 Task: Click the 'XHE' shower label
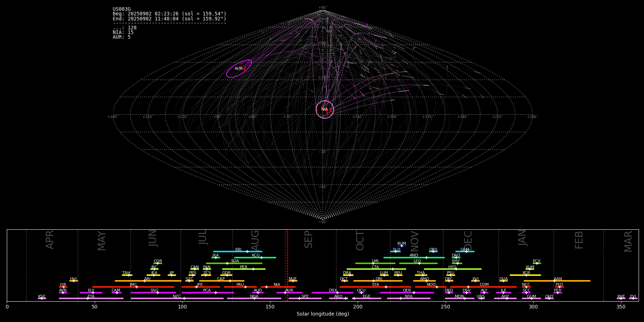click(621, 297)
